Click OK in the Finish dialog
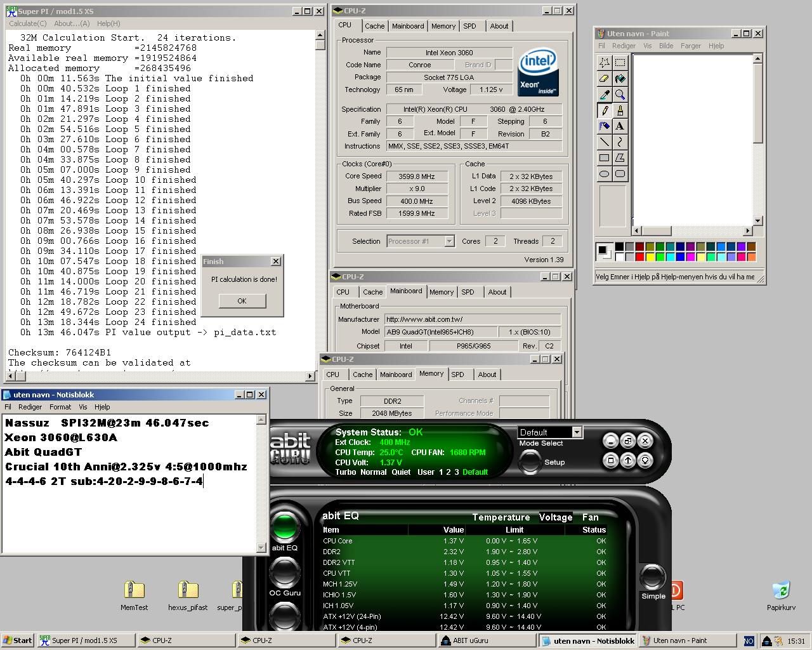The width and height of the screenshot is (812, 650). coord(242,301)
